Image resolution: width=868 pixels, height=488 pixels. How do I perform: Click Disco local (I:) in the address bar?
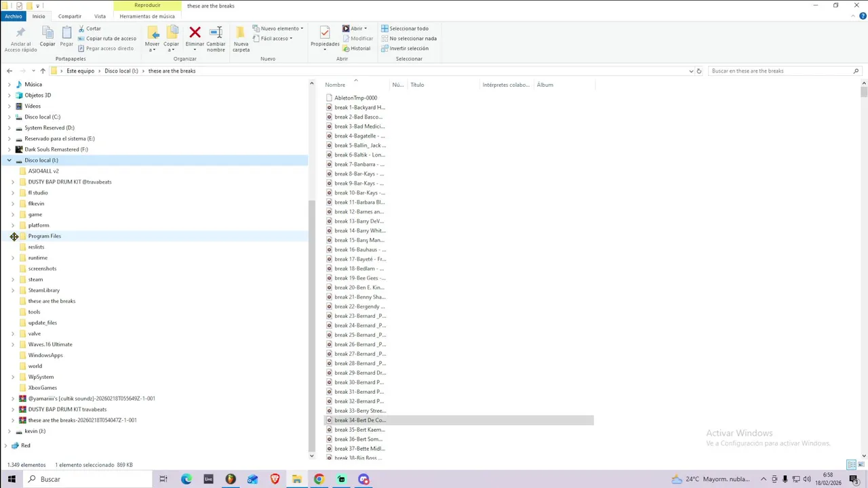click(121, 70)
